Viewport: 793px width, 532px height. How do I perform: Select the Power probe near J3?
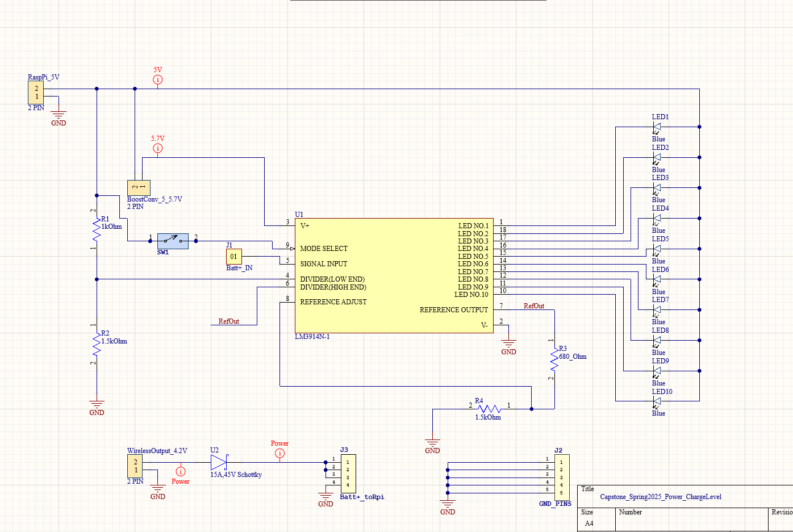click(279, 453)
